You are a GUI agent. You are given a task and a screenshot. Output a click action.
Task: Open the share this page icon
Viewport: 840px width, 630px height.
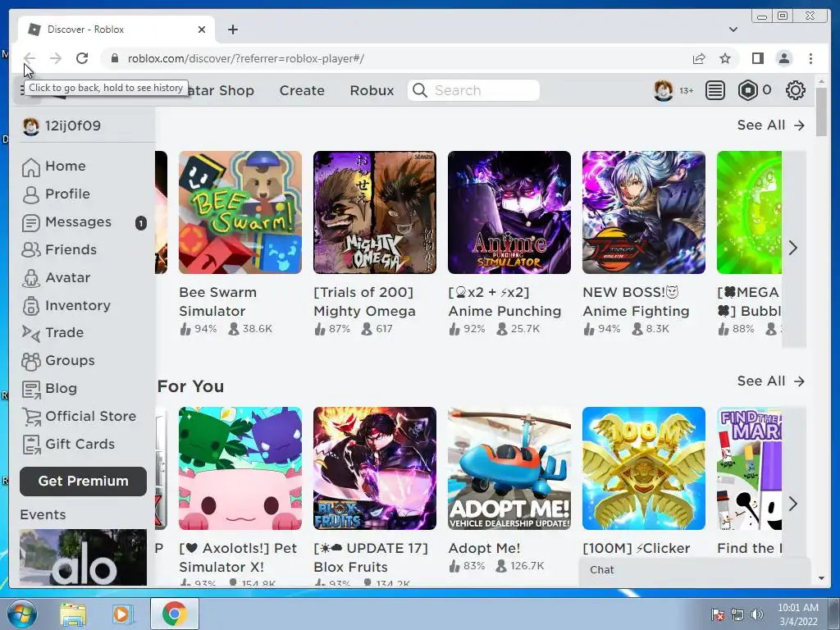(x=699, y=58)
